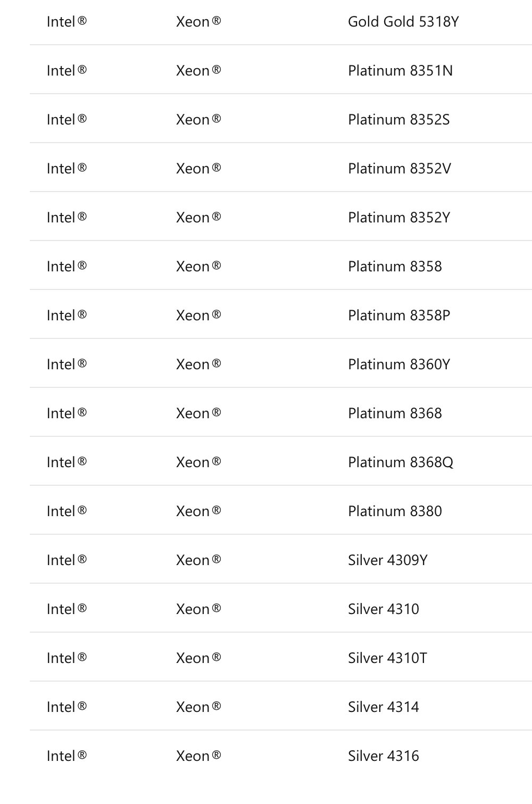Click the Silver 4310T model text
Viewport: 532px width, 804px height.
coord(387,658)
